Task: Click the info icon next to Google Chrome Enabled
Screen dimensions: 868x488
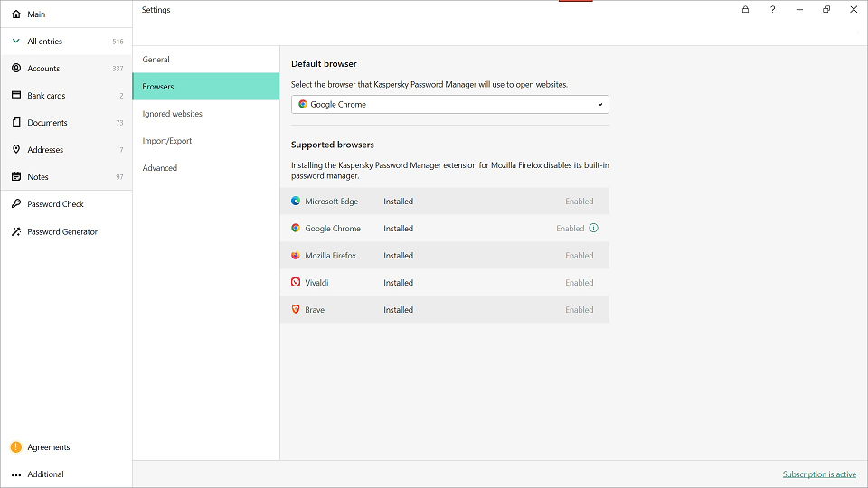Action: tap(593, 228)
